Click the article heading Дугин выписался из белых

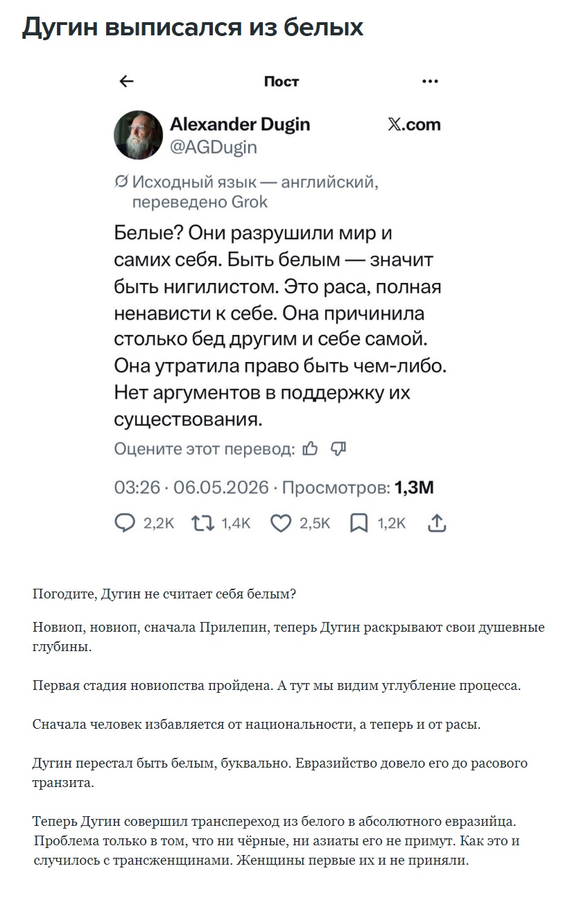click(x=193, y=27)
